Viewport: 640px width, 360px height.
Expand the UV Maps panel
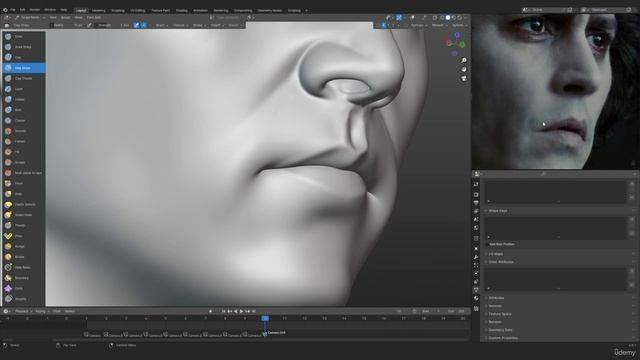point(496,254)
